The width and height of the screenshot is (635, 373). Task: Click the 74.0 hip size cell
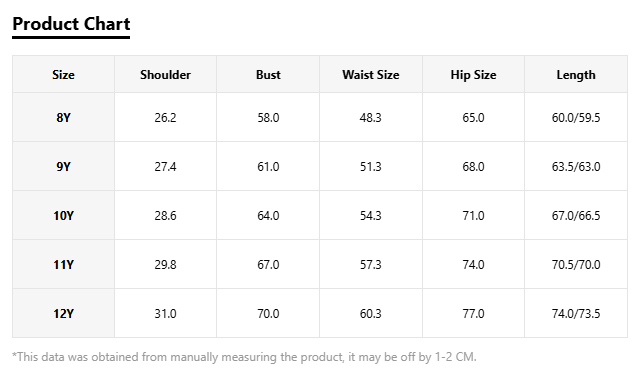pos(473,264)
